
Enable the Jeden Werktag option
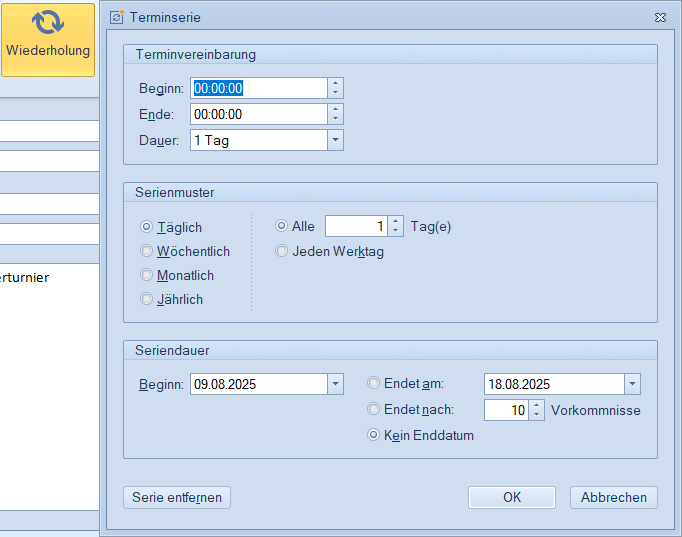(282, 251)
